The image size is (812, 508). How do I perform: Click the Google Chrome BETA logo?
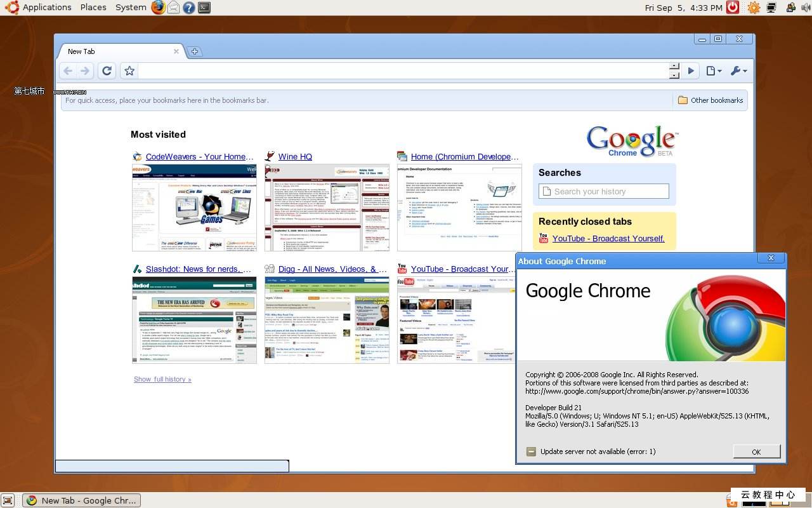[x=632, y=141]
